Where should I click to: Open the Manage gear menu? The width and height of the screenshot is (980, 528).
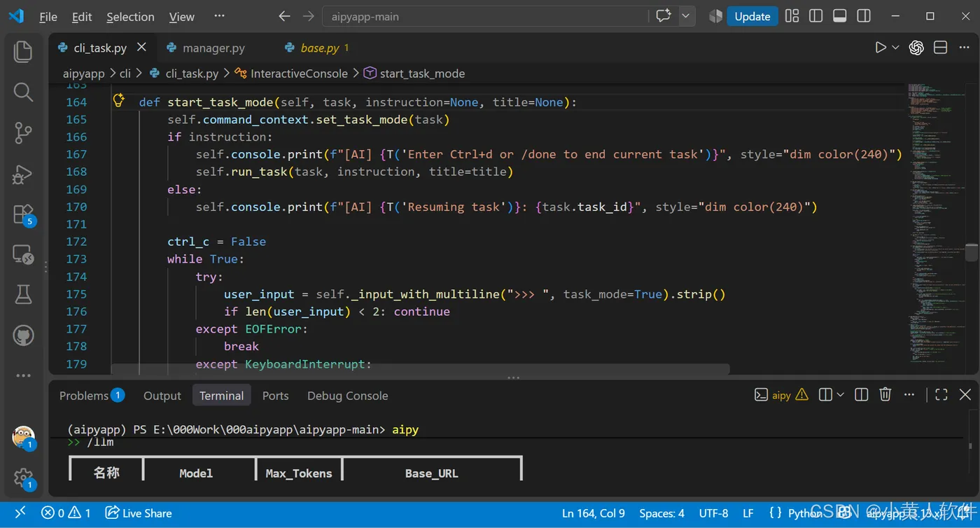pyautogui.click(x=23, y=478)
